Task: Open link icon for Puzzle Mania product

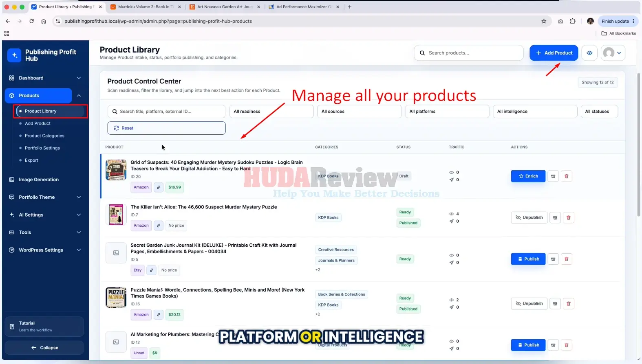Action: pos(159,315)
